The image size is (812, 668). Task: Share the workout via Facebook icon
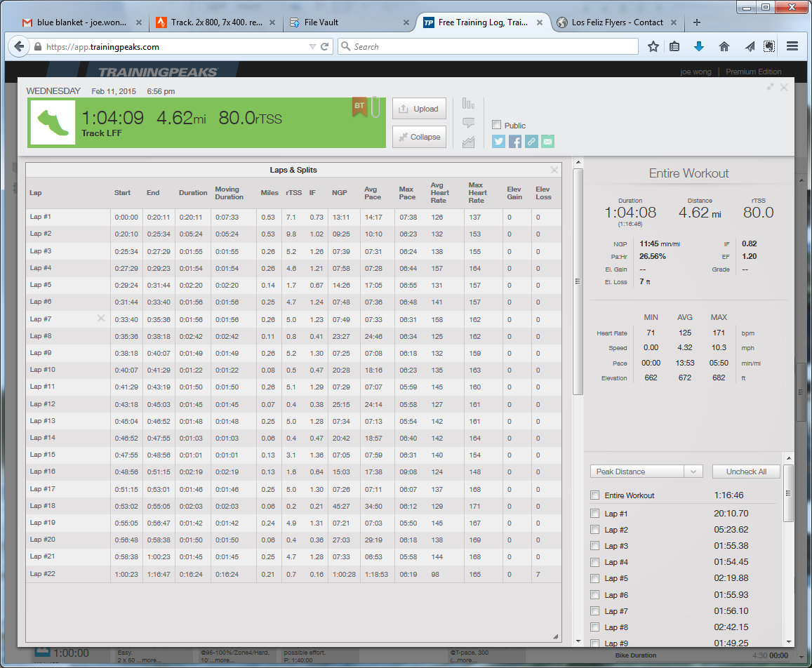[515, 142]
